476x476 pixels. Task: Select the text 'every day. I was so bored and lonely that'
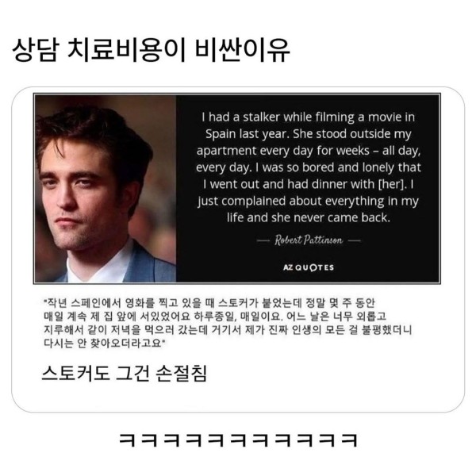[x=309, y=167]
